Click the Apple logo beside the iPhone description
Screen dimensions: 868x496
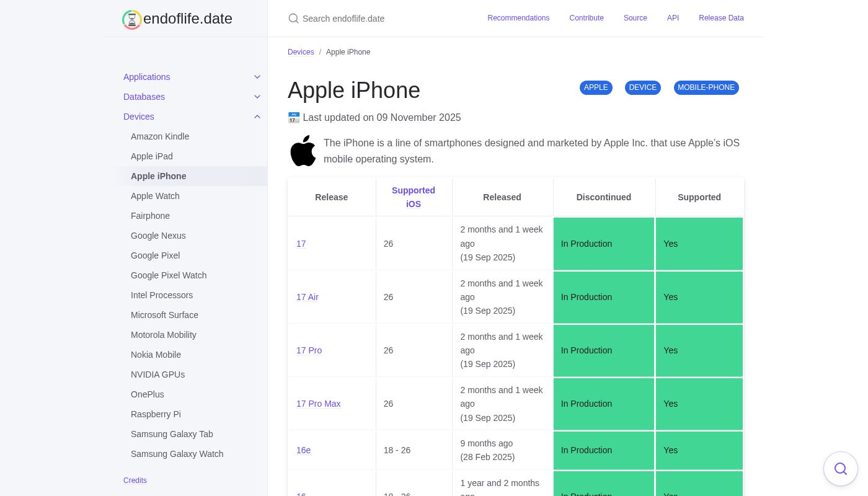(x=303, y=151)
